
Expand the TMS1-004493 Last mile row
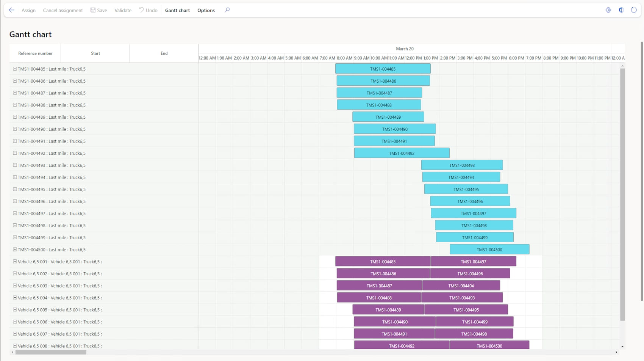(x=15, y=165)
